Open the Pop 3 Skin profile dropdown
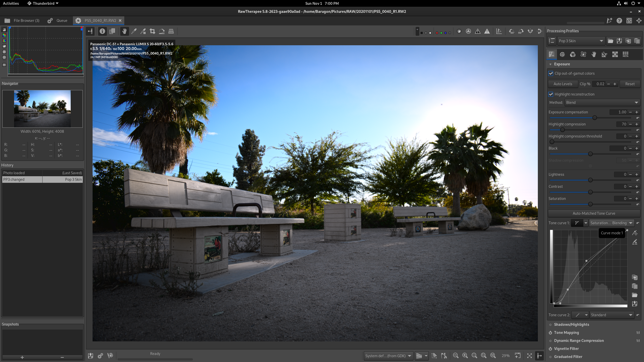 coord(581,41)
